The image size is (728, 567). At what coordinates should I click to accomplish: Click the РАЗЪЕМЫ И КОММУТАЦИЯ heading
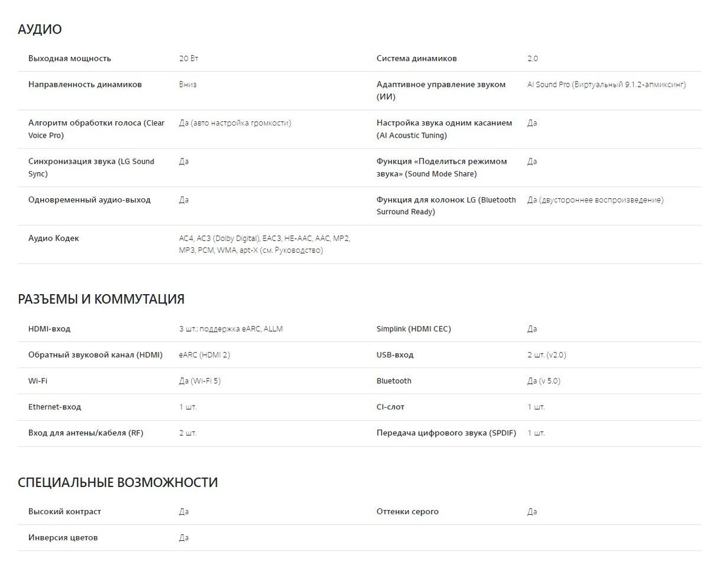pyautogui.click(x=101, y=299)
